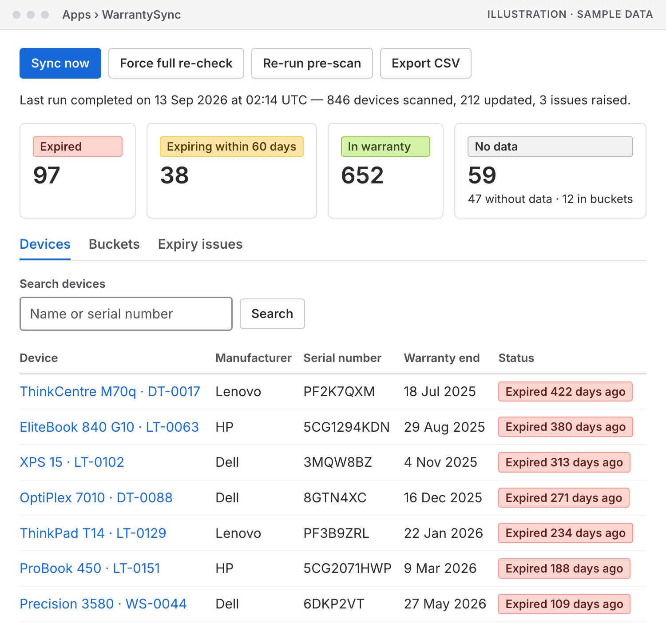
Task: Click serial number PF2K7QXM
Action: [339, 391]
